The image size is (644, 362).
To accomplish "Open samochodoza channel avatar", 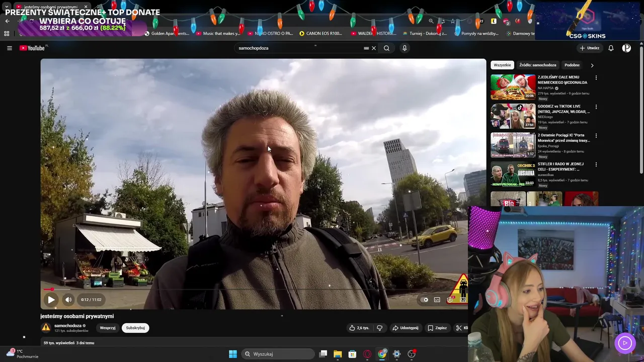I will point(46,328).
